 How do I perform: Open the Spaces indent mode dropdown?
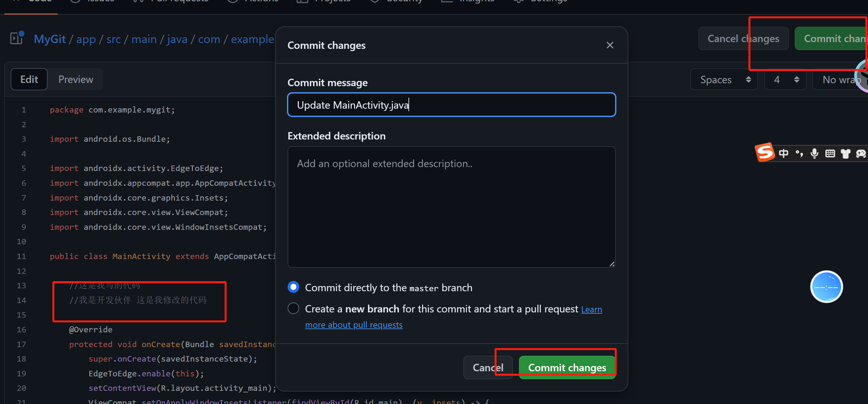tap(724, 79)
